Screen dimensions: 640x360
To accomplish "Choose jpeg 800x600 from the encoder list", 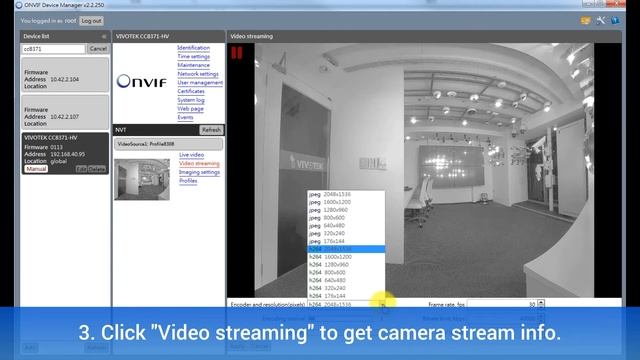I will (x=346, y=218).
